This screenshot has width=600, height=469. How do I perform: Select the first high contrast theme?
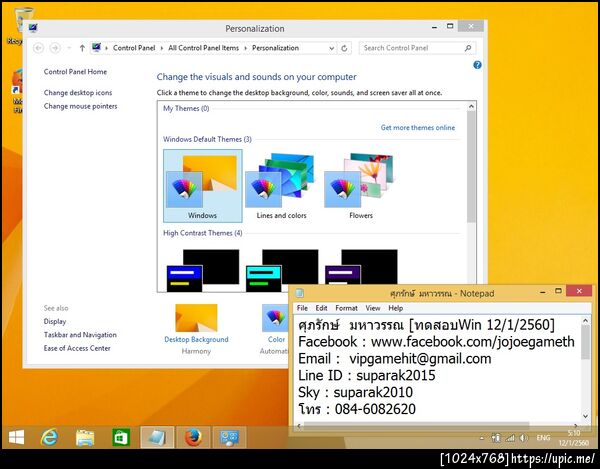[x=202, y=270]
